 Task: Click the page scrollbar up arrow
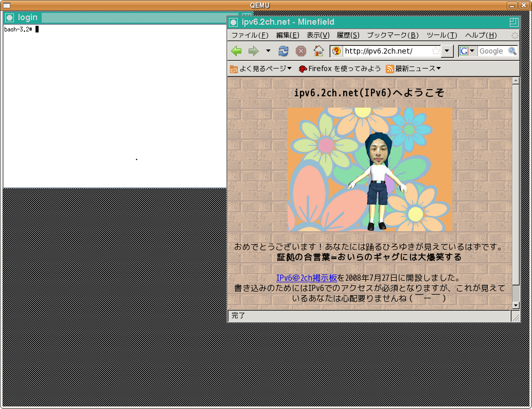(x=516, y=81)
